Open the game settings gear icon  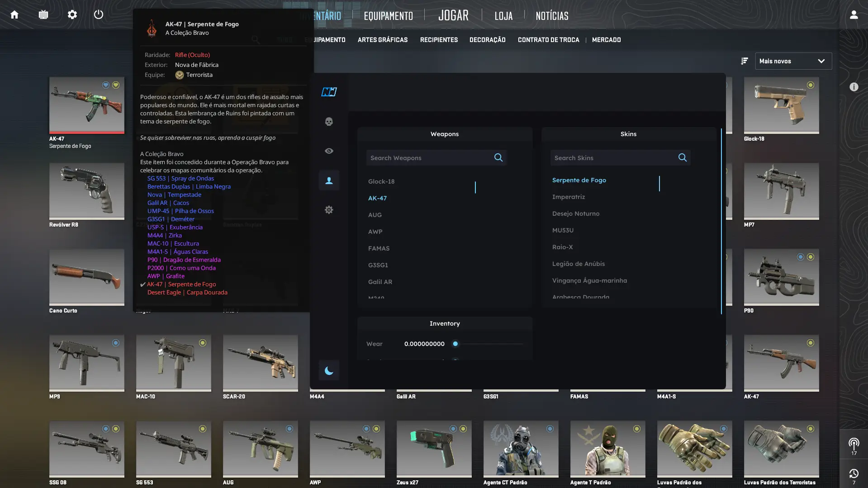tap(72, 14)
